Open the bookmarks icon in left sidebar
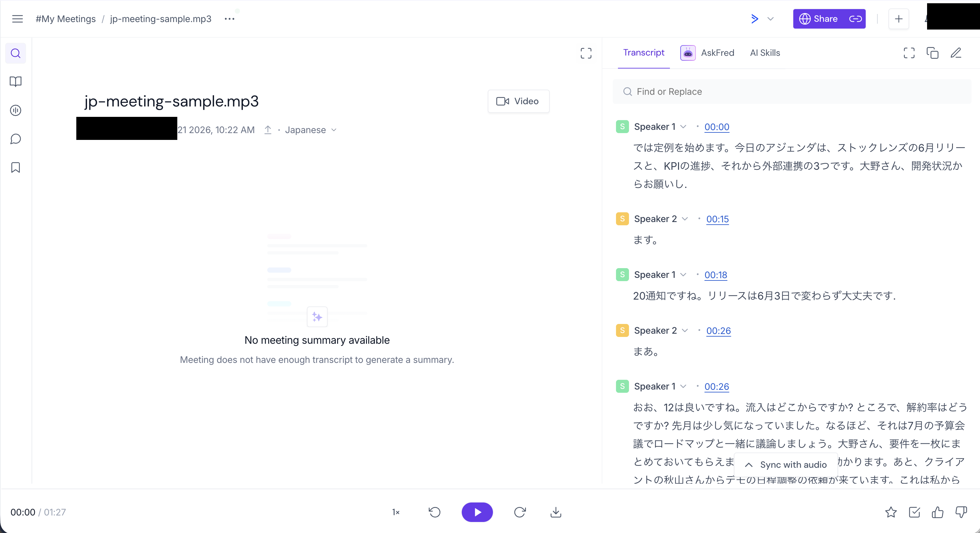The height and width of the screenshot is (533, 980). pyautogui.click(x=16, y=167)
